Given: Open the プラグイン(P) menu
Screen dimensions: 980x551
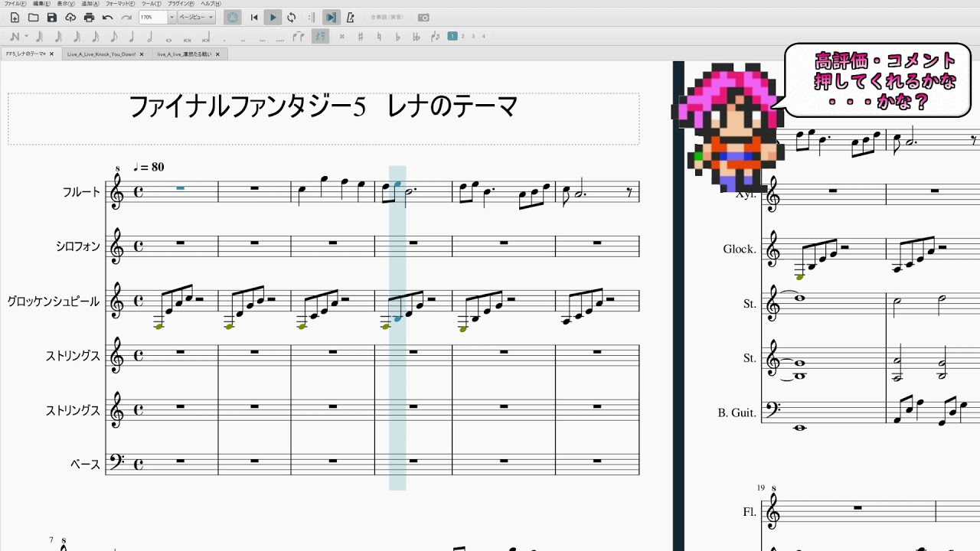Looking at the screenshot, I should click(x=181, y=4).
